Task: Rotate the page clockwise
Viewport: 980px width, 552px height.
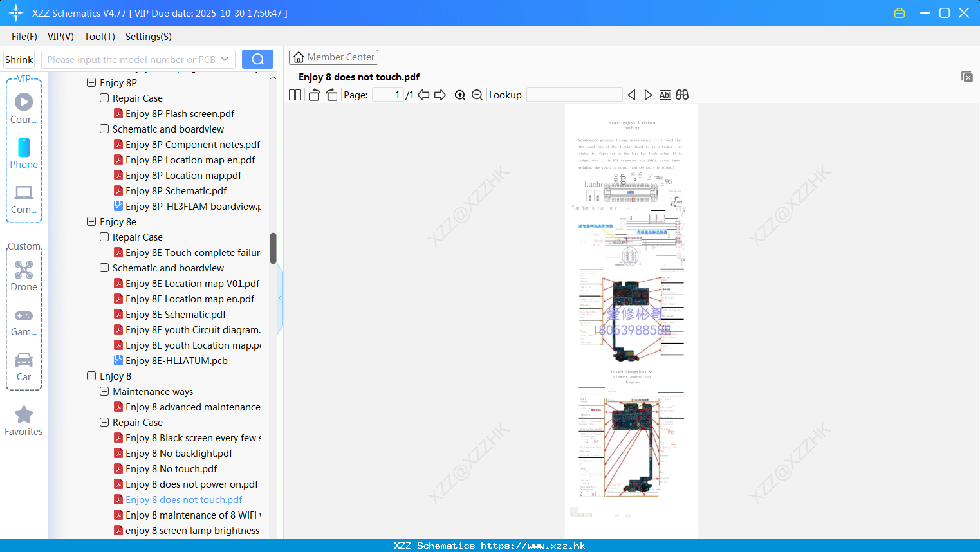Action: tap(331, 95)
